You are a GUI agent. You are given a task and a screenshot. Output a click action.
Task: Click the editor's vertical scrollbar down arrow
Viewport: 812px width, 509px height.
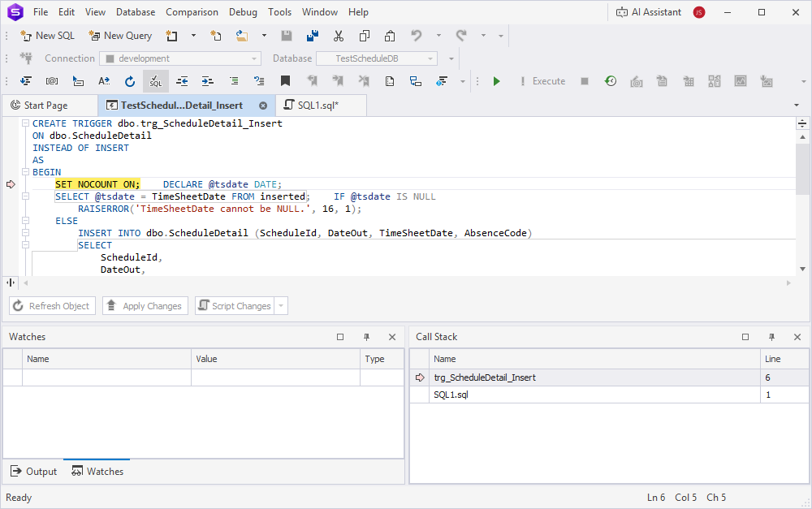click(x=802, y=269)
